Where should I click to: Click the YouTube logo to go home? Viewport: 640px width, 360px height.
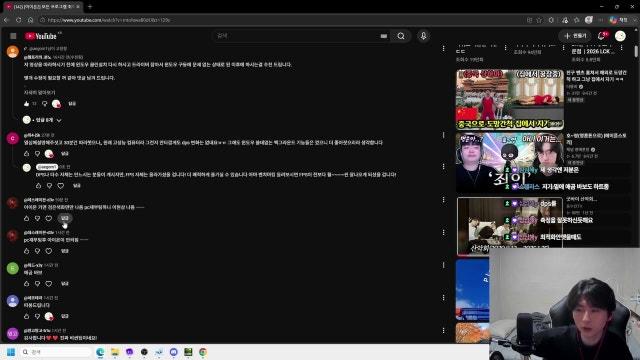[x=40, y=36]
